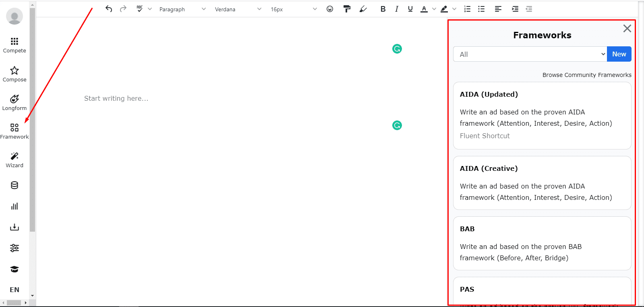
Task: Open the Framework section in sidebar
Action: click(14, 131)
